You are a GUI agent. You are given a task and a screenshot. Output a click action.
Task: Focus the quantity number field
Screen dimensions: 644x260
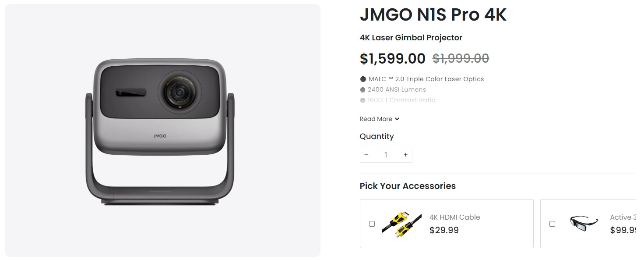[386, 155]
